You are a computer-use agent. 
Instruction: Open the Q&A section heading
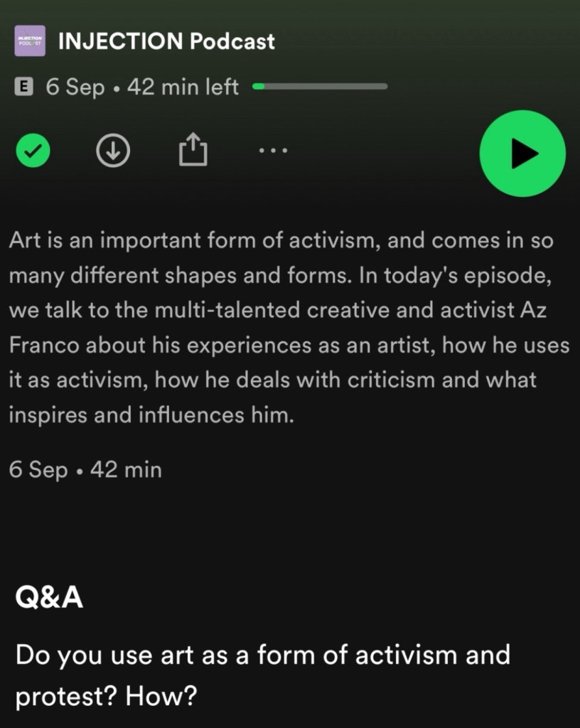tap(49, 598)
